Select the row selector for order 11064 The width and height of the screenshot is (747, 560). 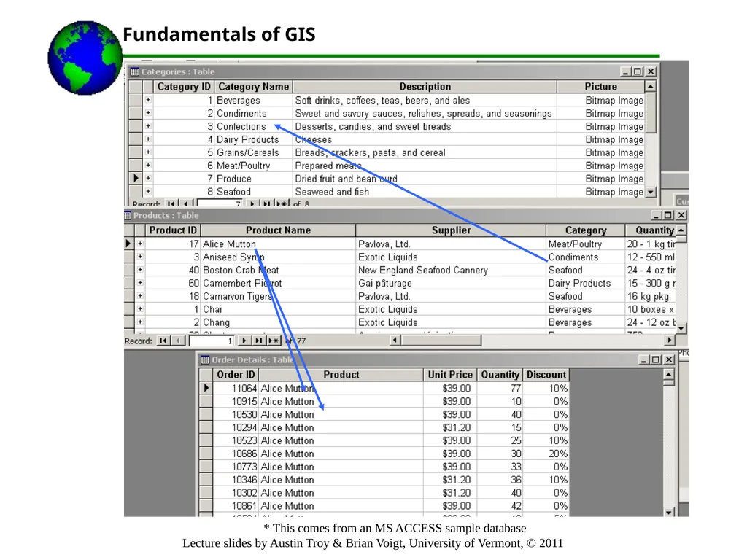pos(206,388)
